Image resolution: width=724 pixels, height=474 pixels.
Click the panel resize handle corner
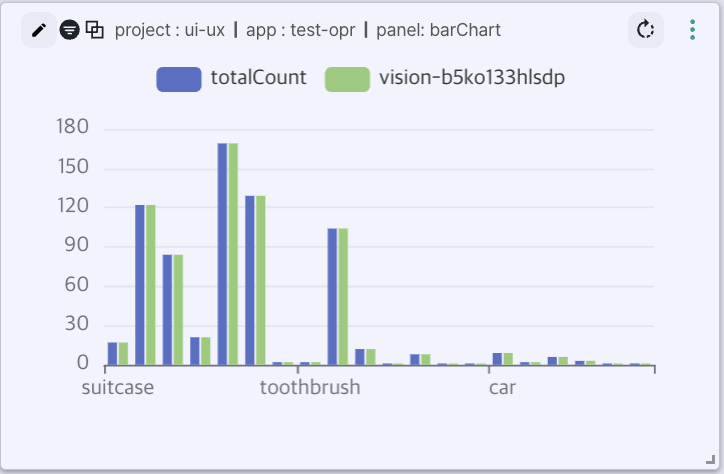click(711, 459)
